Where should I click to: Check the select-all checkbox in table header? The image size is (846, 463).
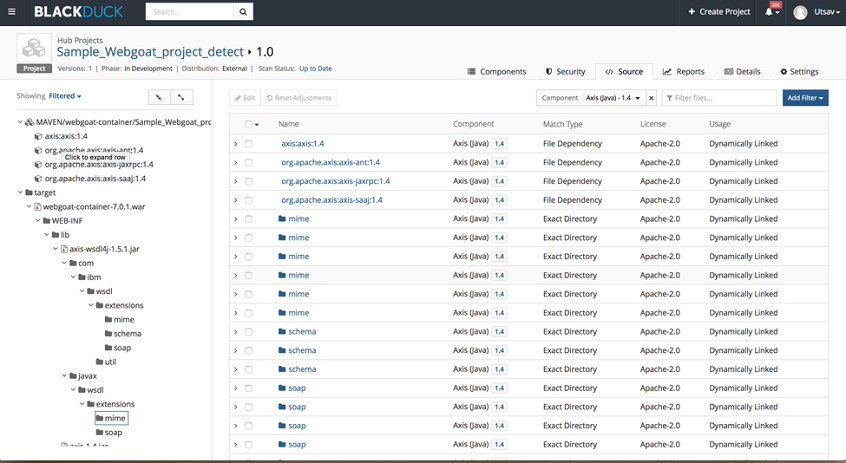(248, 124)
